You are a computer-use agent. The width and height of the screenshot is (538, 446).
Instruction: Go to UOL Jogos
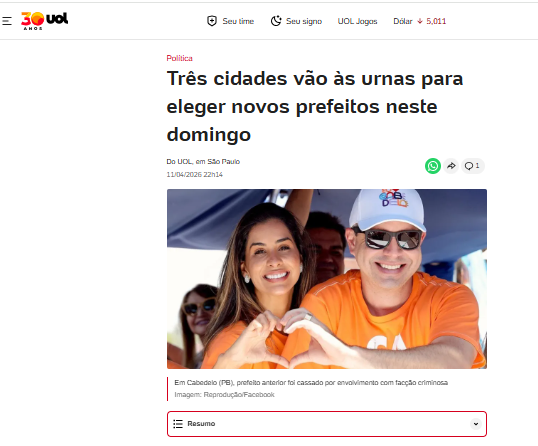pos(357,21)
